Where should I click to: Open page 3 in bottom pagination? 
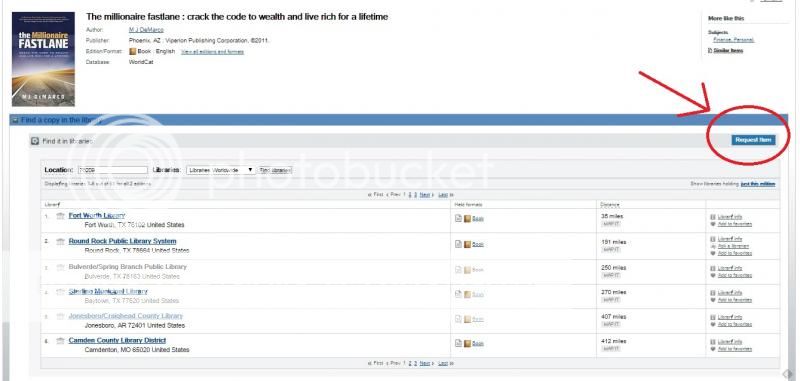tap(415, 363)
